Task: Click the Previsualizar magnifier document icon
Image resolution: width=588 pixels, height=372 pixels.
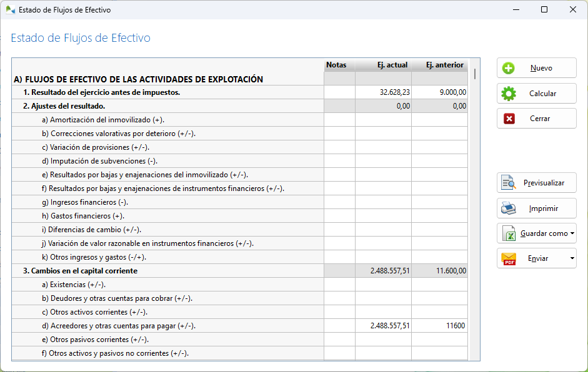Action: pos(507,183)
